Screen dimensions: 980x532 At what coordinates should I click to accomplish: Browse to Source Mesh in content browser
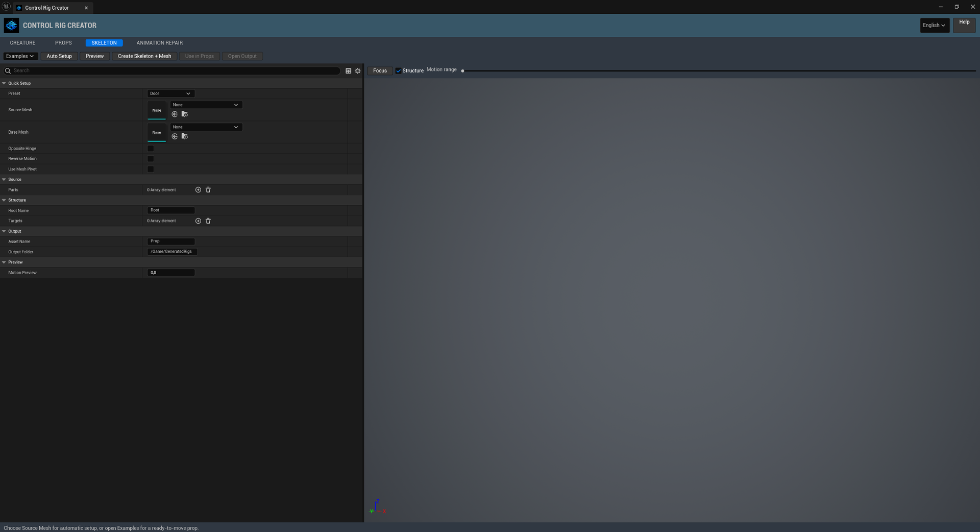[185, 114]
